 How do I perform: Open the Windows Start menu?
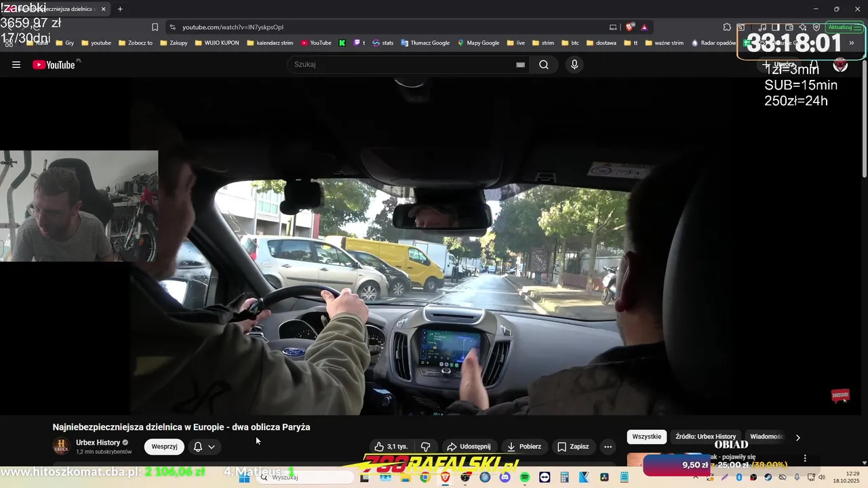point(245,477)
